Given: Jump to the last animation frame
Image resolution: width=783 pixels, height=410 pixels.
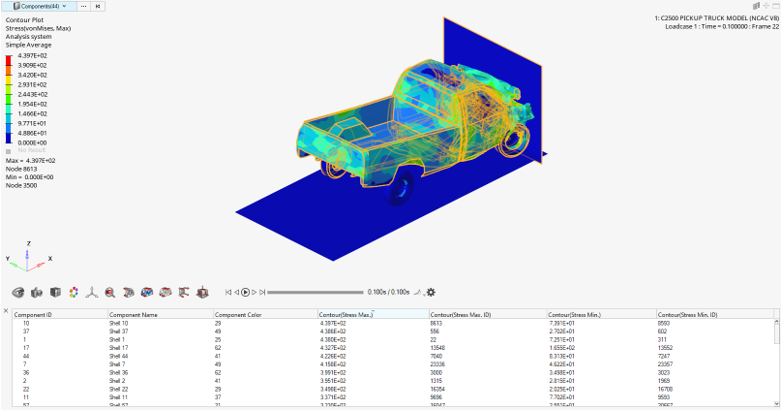Looking at the screenshot, I should coord(263,292).
